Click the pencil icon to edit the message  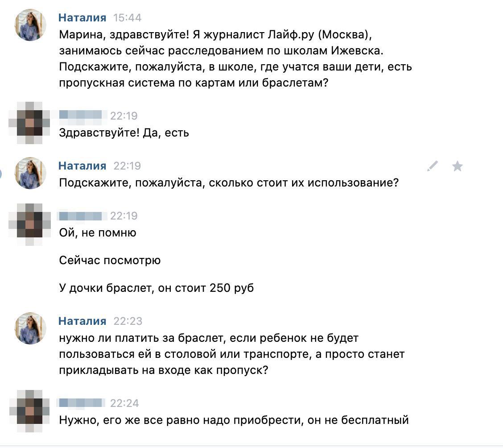432,166
